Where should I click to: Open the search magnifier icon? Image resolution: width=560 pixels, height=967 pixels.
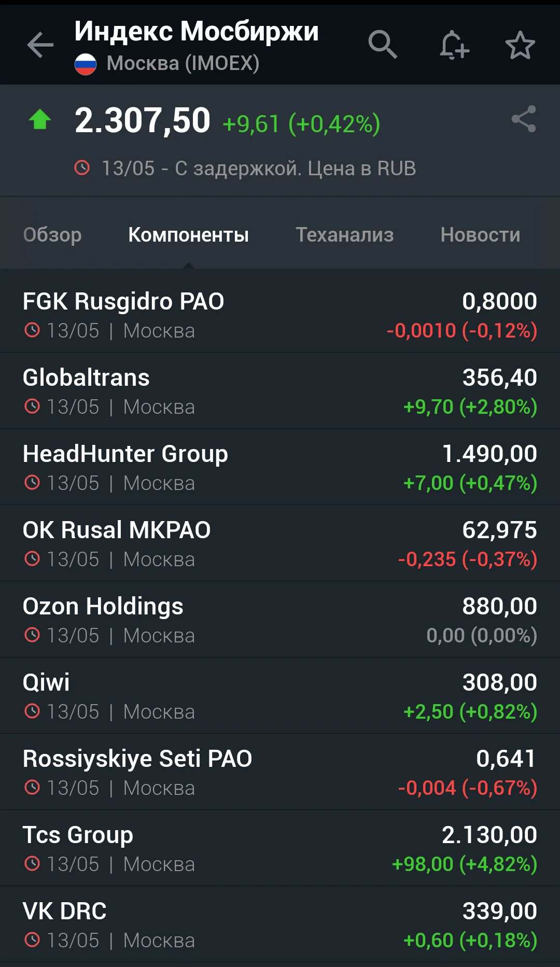383,45
